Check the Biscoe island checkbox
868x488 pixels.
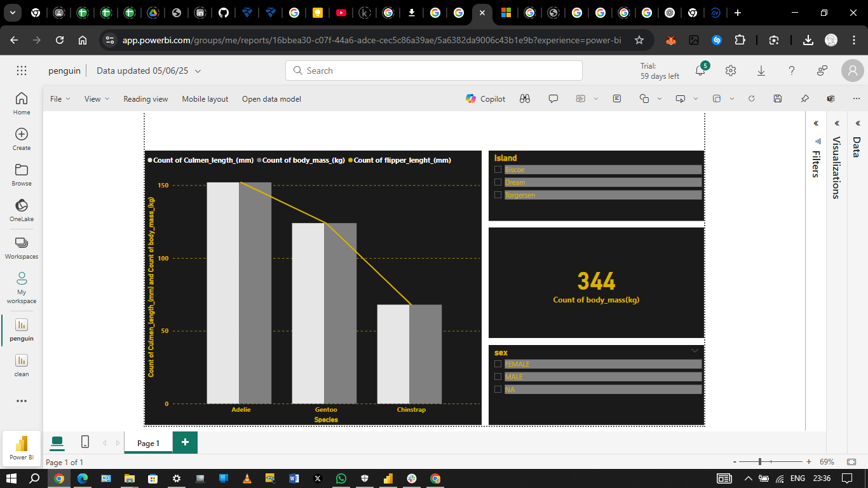click(x=498, y=170)
